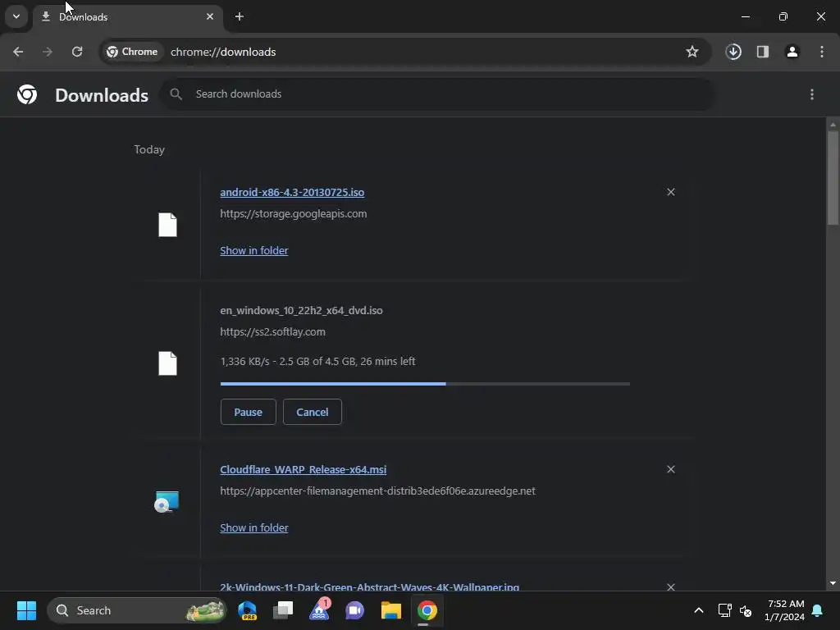840x630 pixels.
Task: Open the notification bell icon
Action: [818, 610]
